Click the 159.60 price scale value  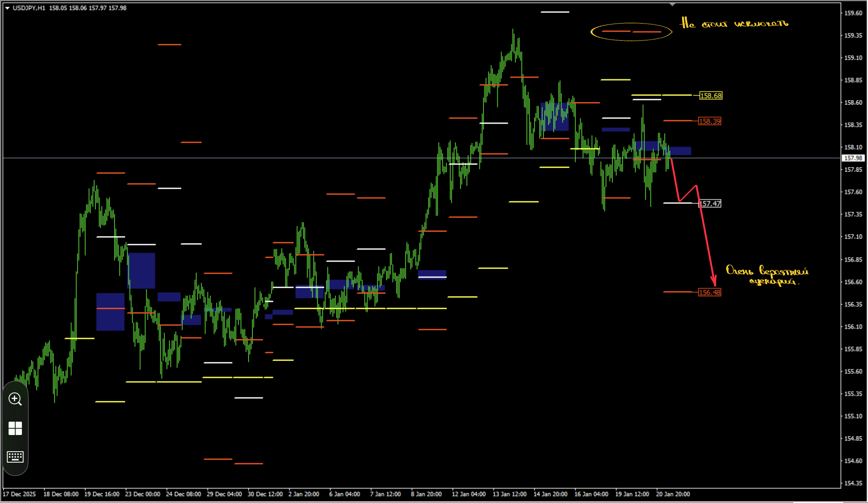tap(853, 13)
